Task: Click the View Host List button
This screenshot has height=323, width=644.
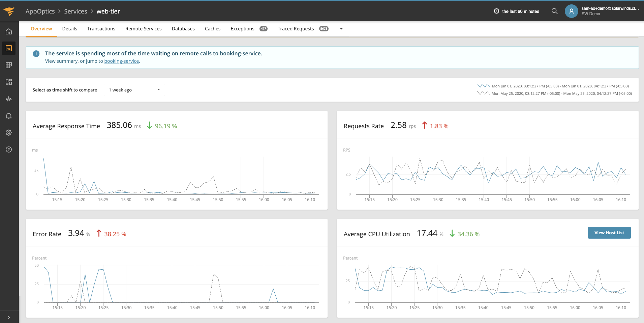Action: coord(609,233)
